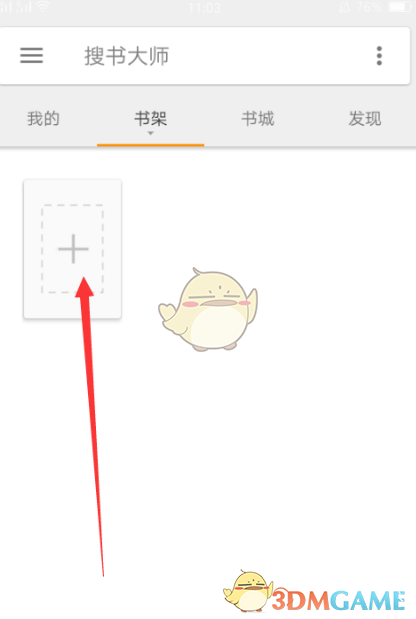Click the small chick beside 3DMGAME logo
This screenshot has height=619, width=416.
pos(249,591)
